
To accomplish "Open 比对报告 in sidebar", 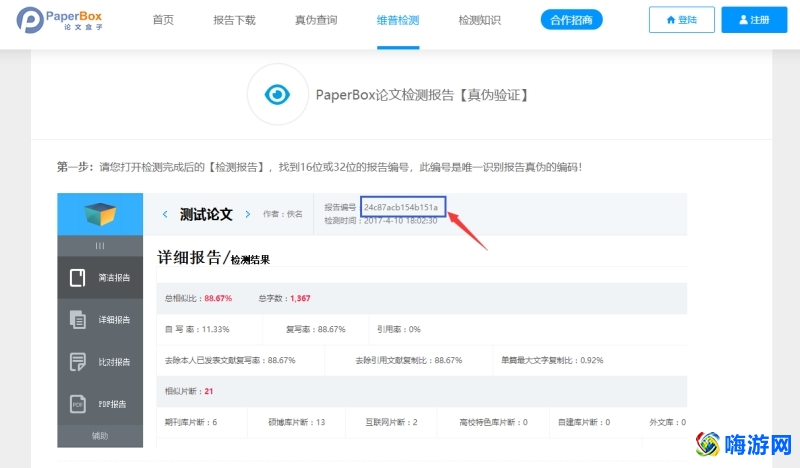I will pyautogui.click(x=100, y=362).
